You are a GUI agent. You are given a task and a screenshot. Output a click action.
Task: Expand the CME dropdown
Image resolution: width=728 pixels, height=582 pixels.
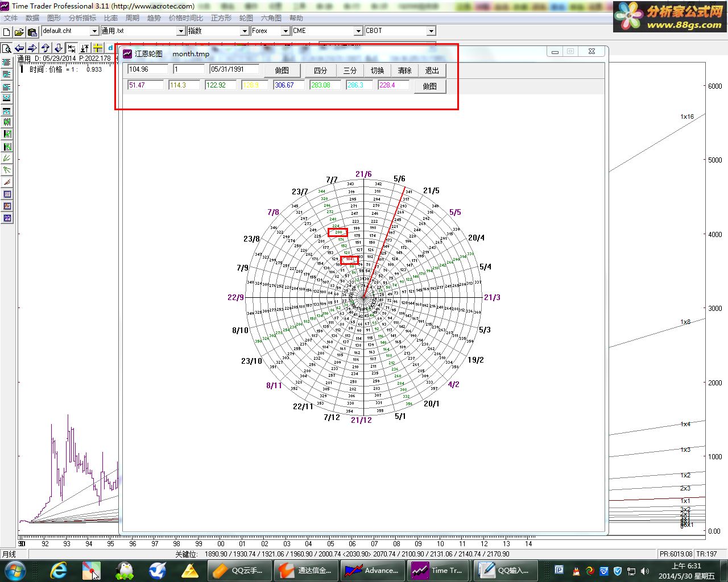tap(358, 31)
